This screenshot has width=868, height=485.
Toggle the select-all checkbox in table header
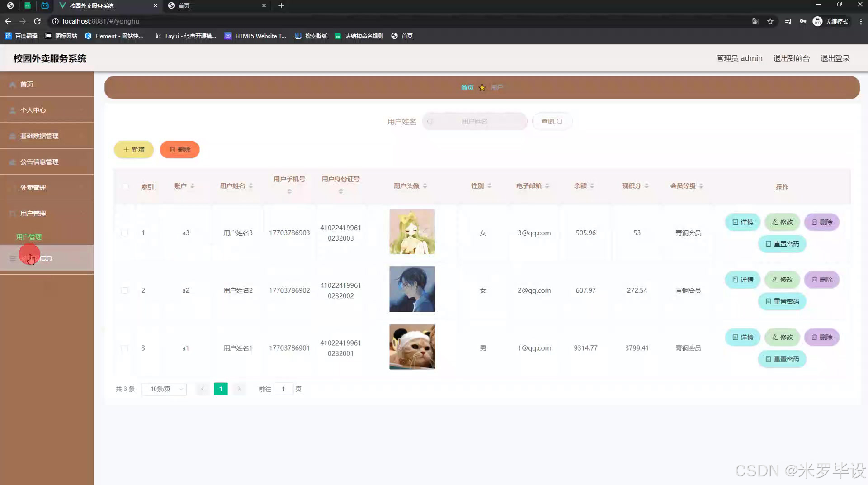125,186
